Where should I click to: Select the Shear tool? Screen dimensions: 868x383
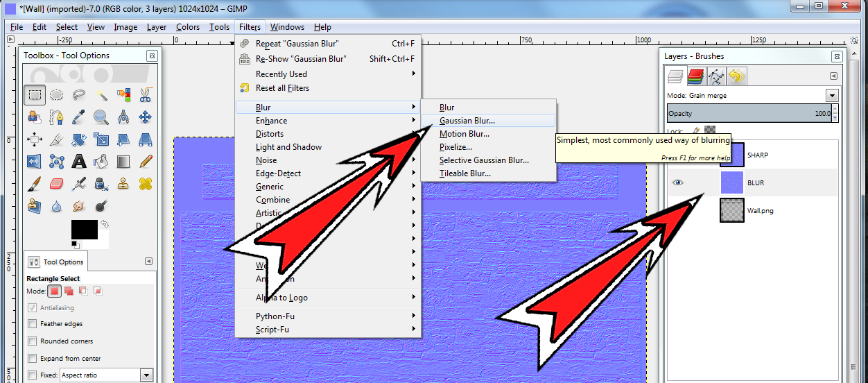point(123,139)
